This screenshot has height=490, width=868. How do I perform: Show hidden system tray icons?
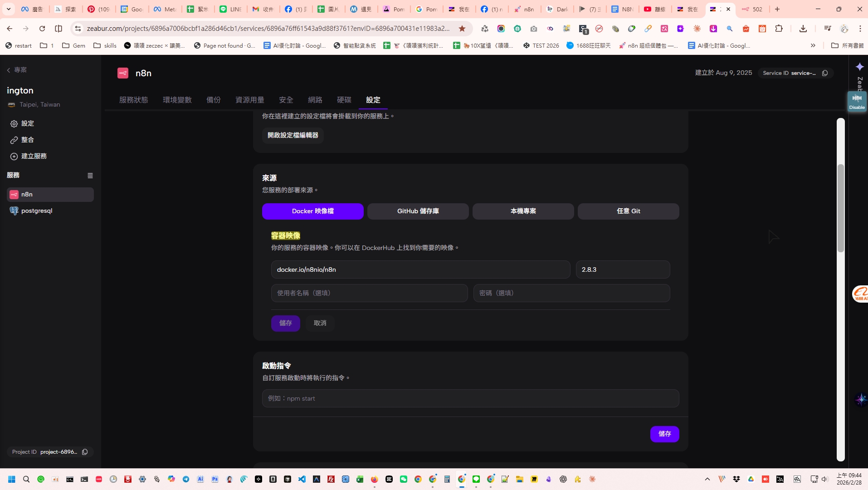coord(707,479)
